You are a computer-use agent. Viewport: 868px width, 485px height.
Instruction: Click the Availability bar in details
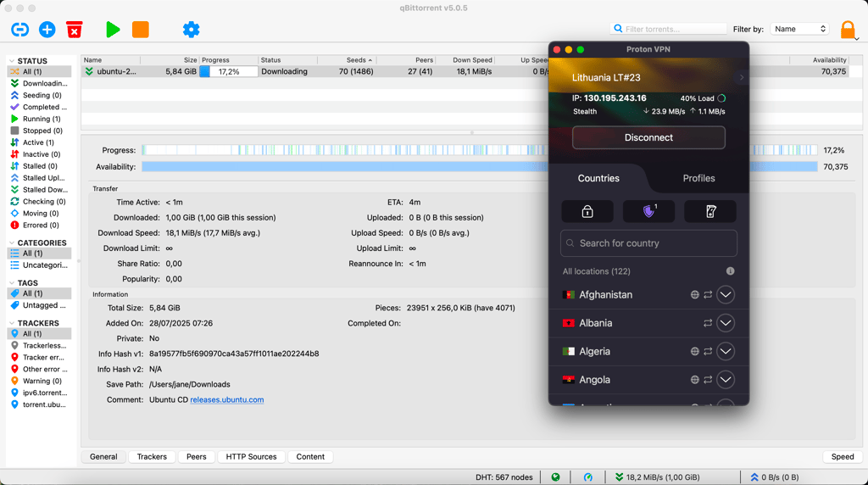pos(344,167)
